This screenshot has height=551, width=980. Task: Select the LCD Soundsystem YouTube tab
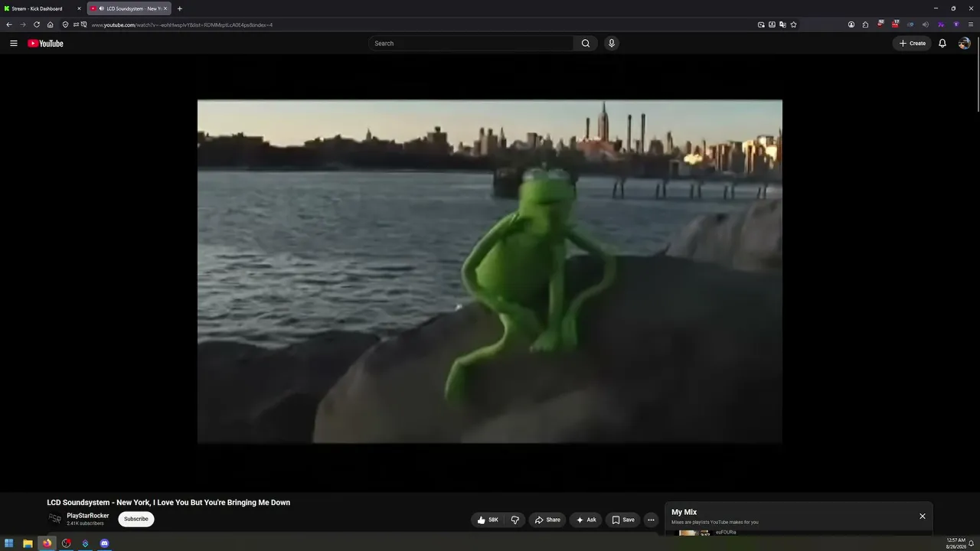129,8
